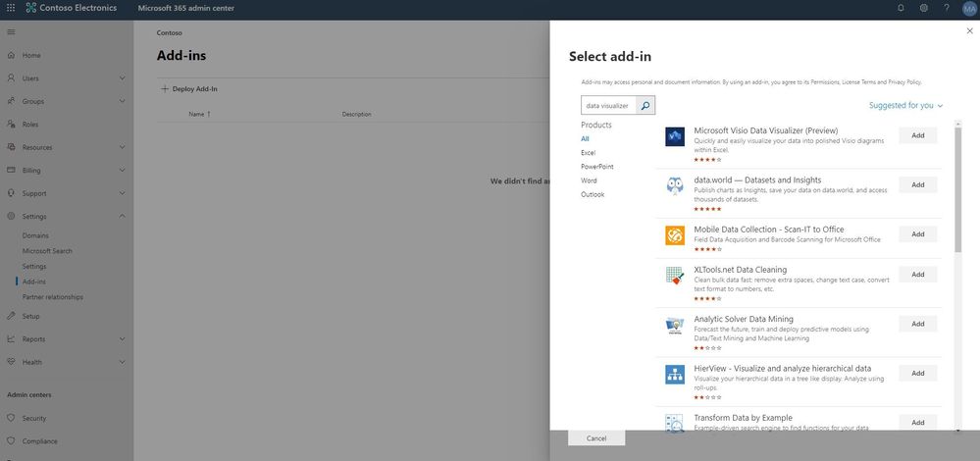The height and width of the screenshot is (461, 980).
Task: Open Microsoft Search under Settings
Action: click(47, 251)
